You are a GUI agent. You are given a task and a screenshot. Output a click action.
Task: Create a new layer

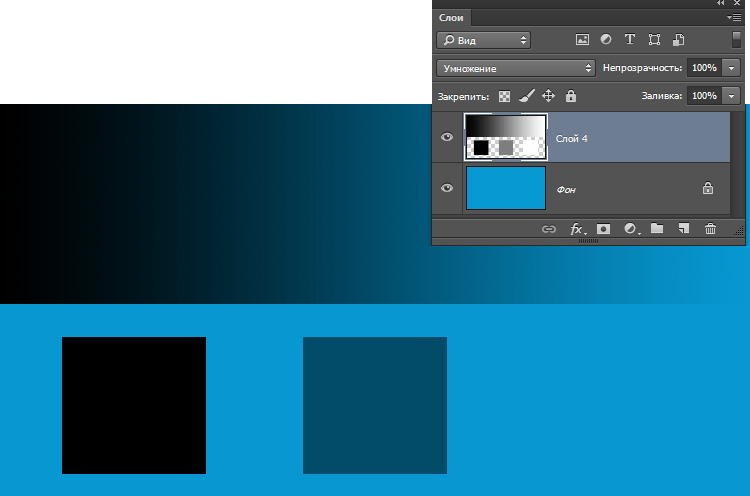pyautogui.click(x=684, y=229)
